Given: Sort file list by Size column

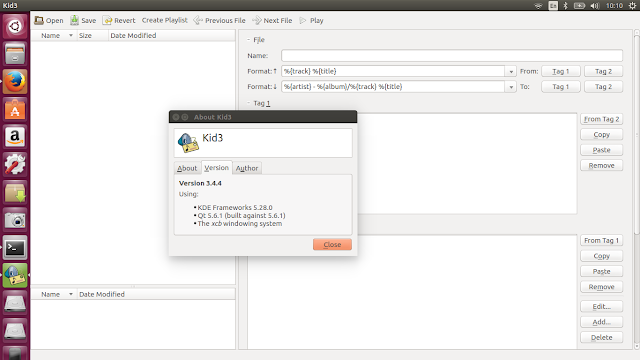Looking at the screenshot, I should [92, 36].
